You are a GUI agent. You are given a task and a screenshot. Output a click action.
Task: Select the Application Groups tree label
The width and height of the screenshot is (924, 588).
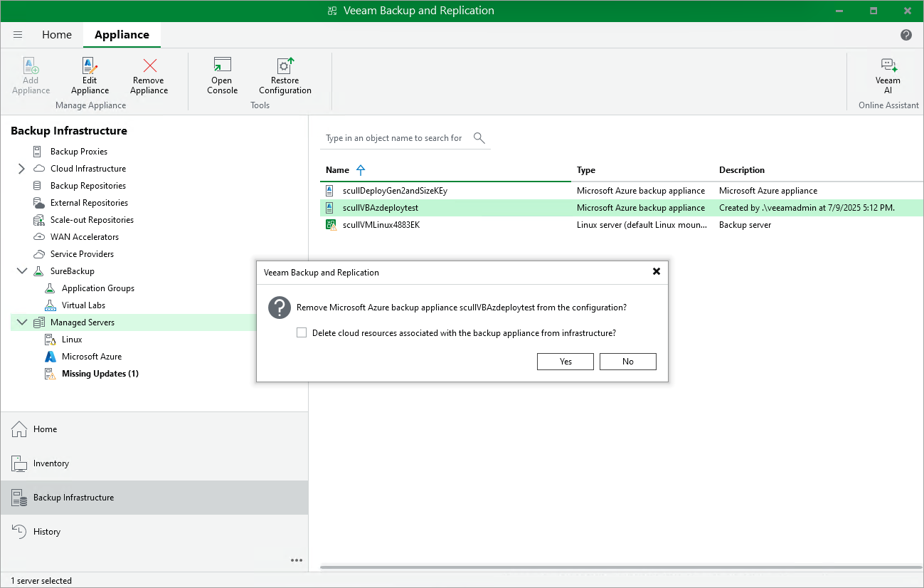click(x=98, y=288)
